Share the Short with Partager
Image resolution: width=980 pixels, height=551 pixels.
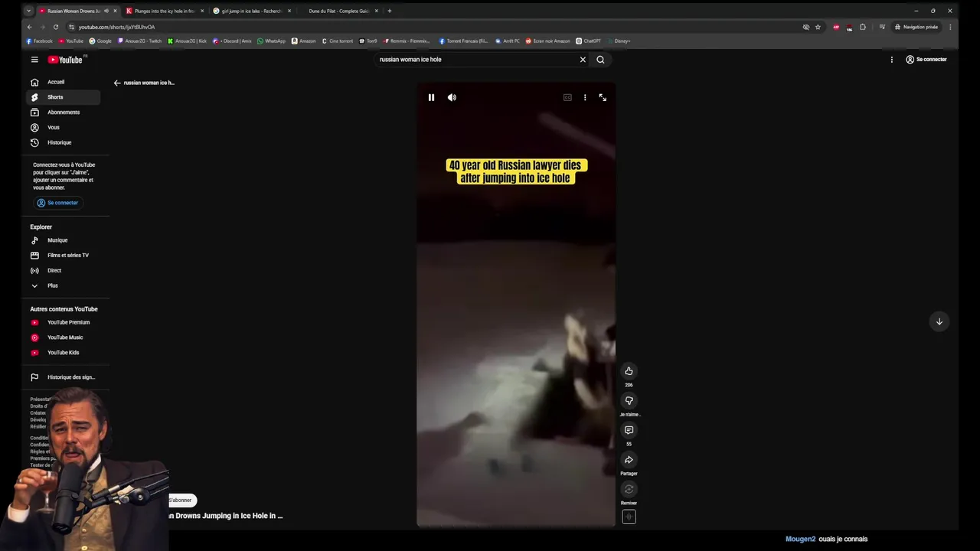click(x=629, y=460)
